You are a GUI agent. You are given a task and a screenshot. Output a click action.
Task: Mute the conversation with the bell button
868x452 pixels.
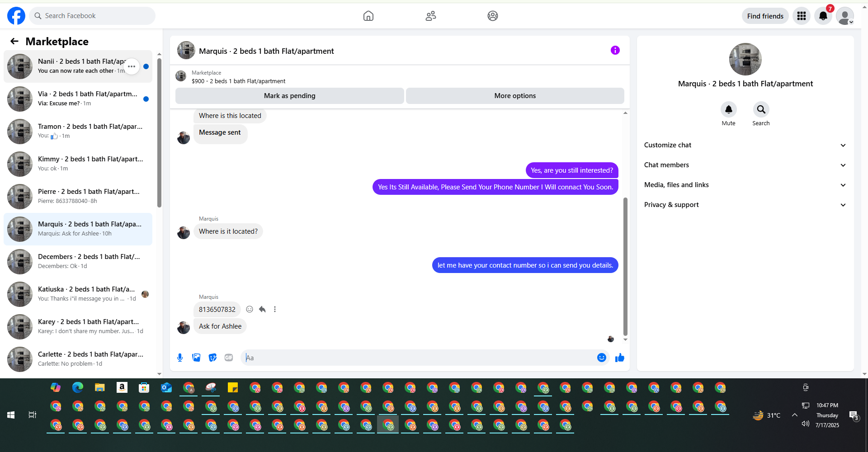click(729, 109)
